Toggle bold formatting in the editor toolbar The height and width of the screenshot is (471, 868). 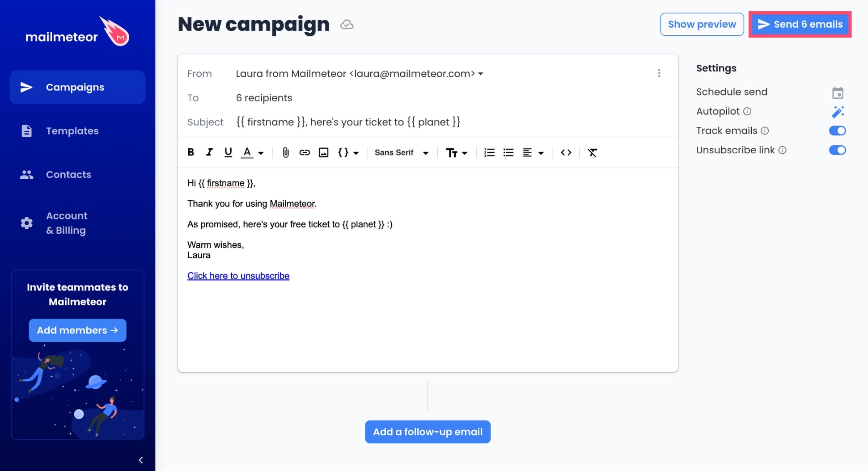point(191,152)
